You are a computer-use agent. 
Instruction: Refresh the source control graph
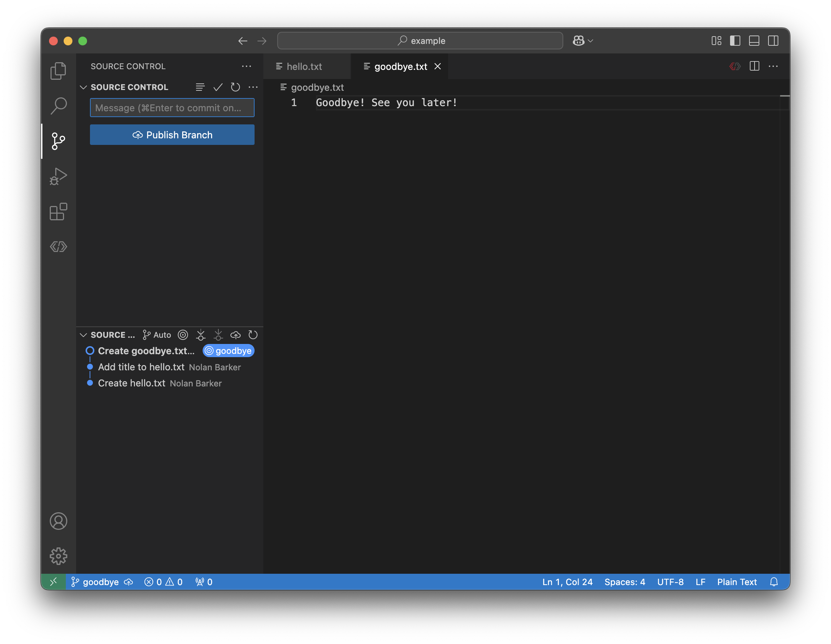253,335
